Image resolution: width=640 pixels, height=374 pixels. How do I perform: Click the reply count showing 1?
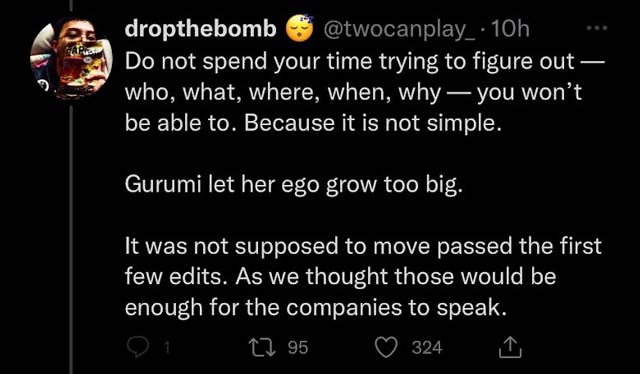(166, 348)
